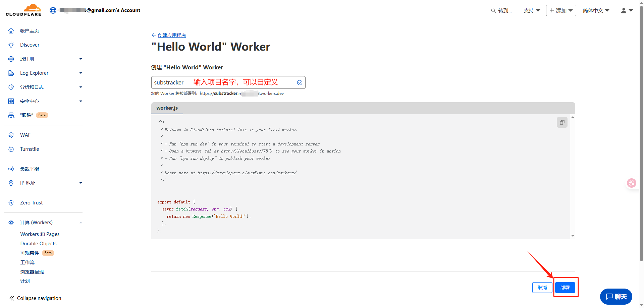Image resolution: width=644 pixels, height=308 pixels.
Task: Click the Log Explorer document icon
Action: [11, 73]
